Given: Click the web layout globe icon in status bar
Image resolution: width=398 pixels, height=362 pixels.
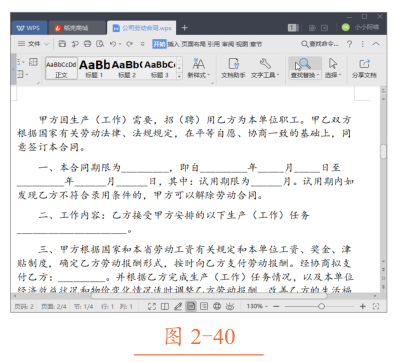Looking at the screenshot, I should coord(217,306).
